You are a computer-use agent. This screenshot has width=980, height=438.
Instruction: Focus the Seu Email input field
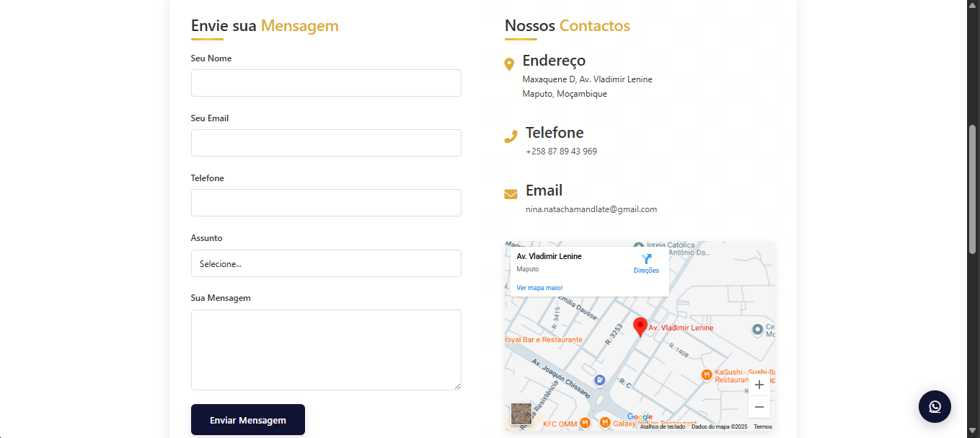pyautogui.click(x=326, y=143)
